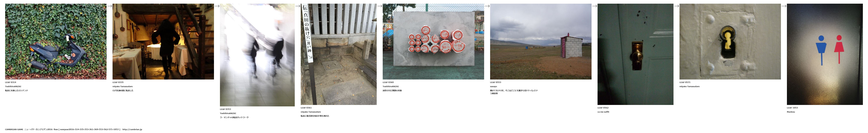Click the arrow before the grassland outhouse photo
Viewport: 868px width, 133px height.
click(x=487, y=6)
